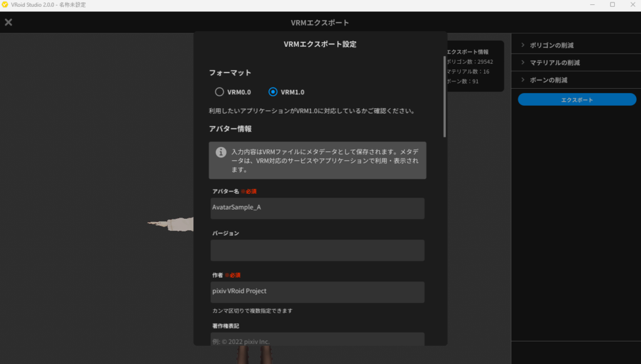Close the VRM export screen with X icon
This screenshot has height=364, width=641.
pos(9,23)
